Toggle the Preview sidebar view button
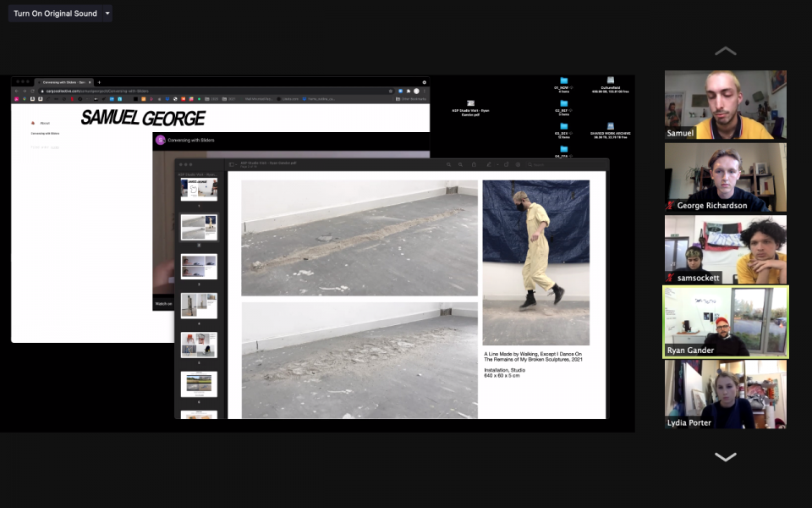 click(x=233, y=165)
